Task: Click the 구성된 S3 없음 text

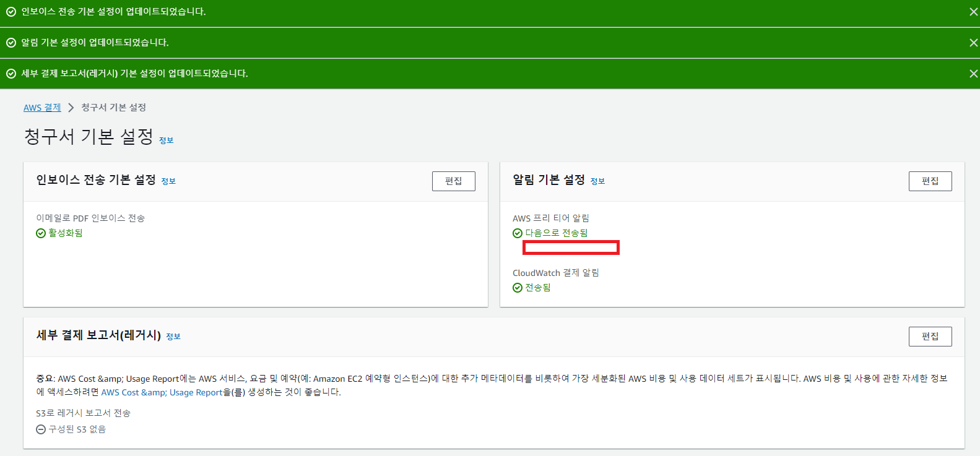Action: [x=77, y=429]
